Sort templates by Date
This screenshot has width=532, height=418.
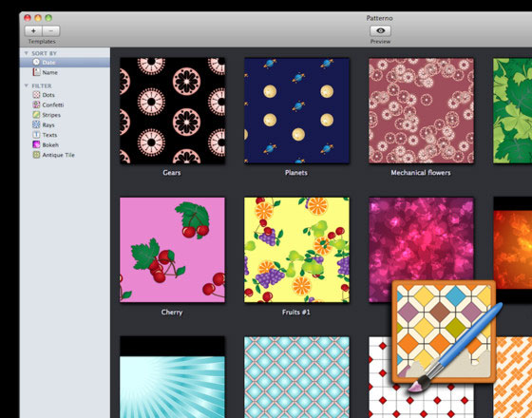point(65,63)
